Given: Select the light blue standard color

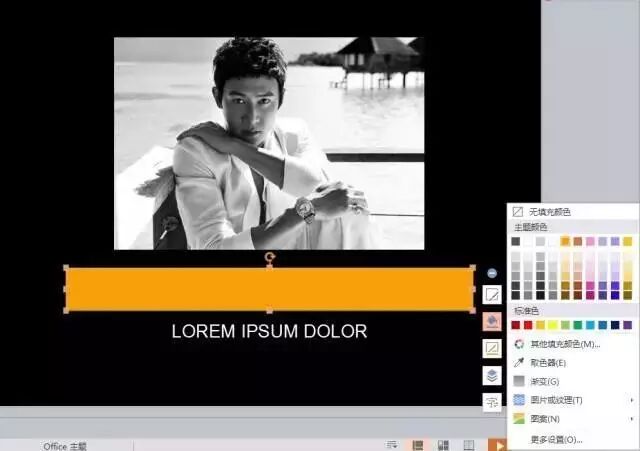Looking at the screenshot, I should pyautogui.click(x=590, y=325).
